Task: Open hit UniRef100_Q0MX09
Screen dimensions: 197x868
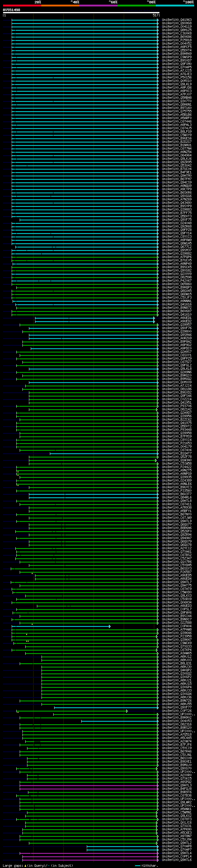Action: [176, 382]
